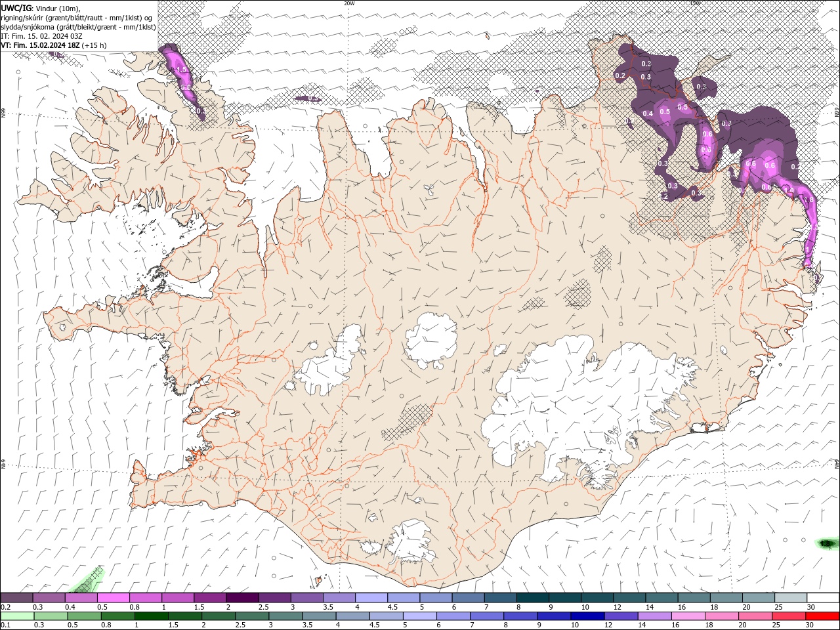Pick the pale grey swatch labelled 25, upper scale
Image resolution: width=840 pixels, height=630 pixels.
(790, 598)
